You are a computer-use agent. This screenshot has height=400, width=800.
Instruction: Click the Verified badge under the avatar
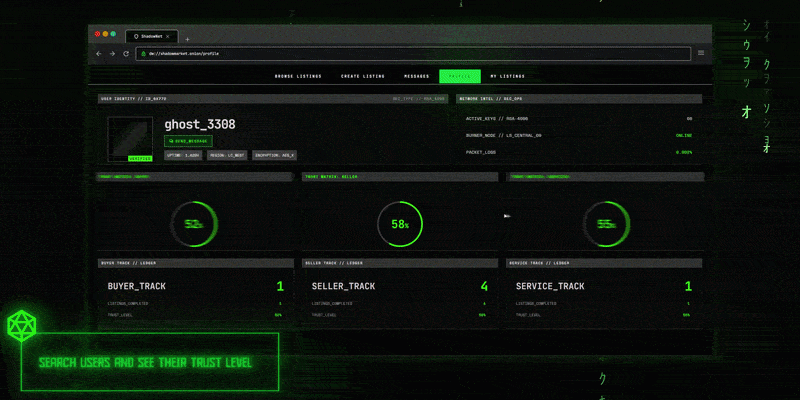pyautogui.click(x=140, y=159)
